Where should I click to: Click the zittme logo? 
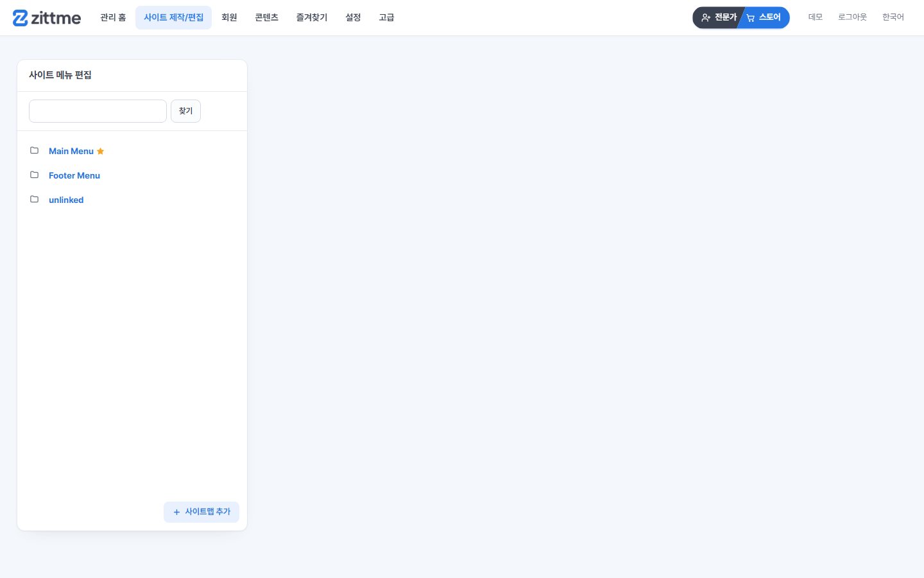47,18
